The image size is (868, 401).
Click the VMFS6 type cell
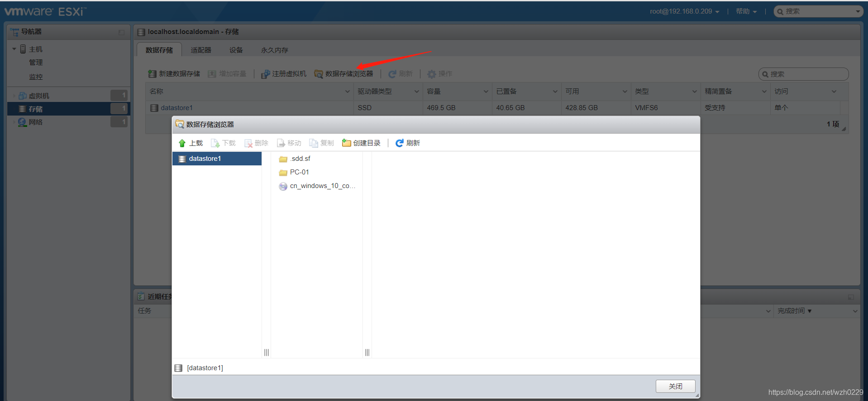(x=665, y=108)
